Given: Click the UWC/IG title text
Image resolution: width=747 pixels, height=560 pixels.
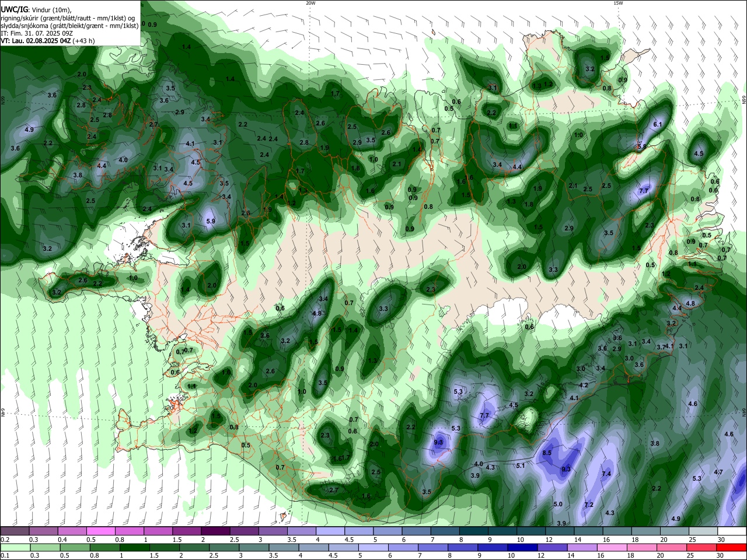Looking at the screenshot, I should tap(14, 9).
